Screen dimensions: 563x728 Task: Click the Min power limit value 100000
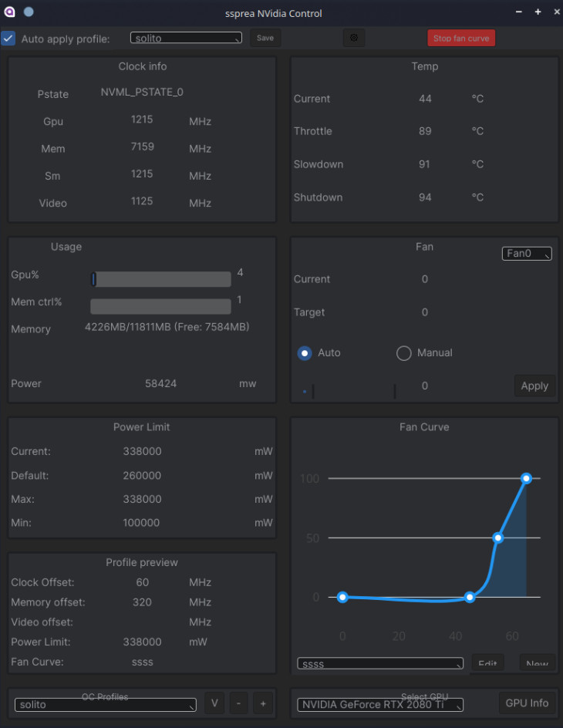coord(141,523)
